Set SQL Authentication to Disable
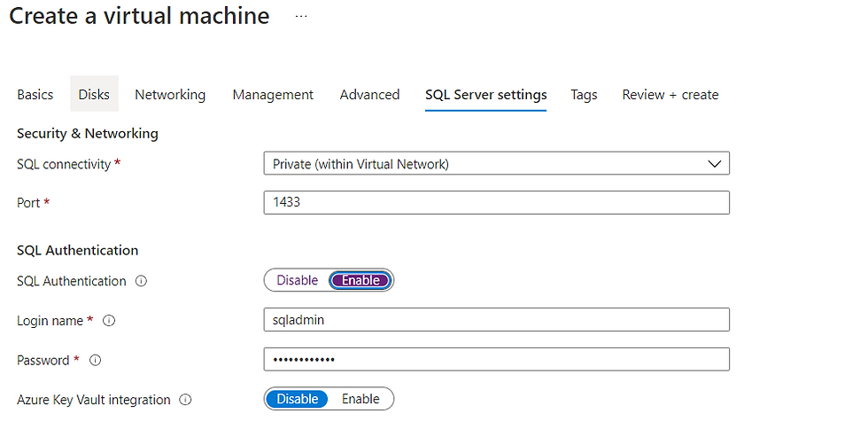This screenshot has width=868, height=429. pos(297,280)
